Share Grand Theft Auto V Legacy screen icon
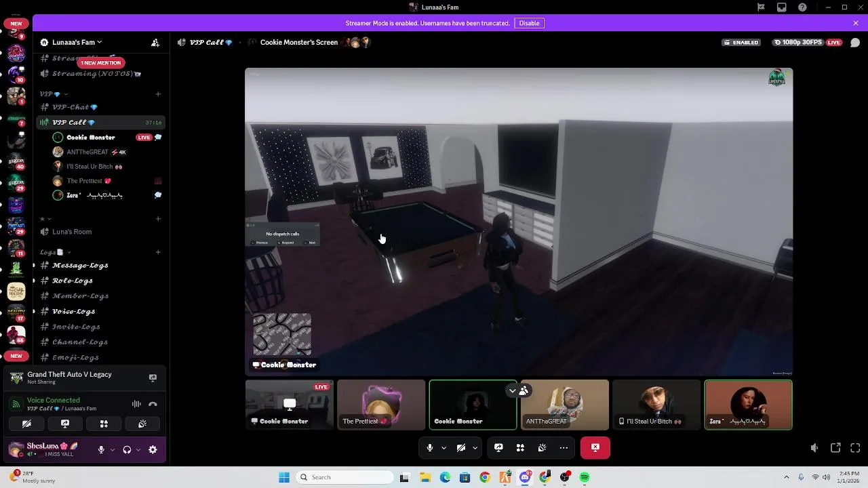 153,378
